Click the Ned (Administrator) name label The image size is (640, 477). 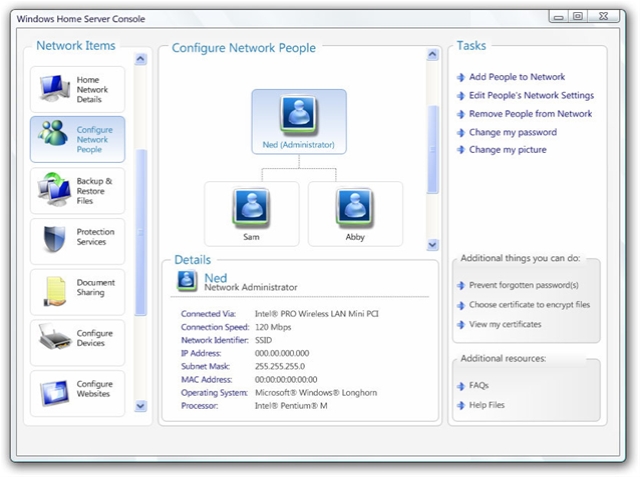(298, 145)
